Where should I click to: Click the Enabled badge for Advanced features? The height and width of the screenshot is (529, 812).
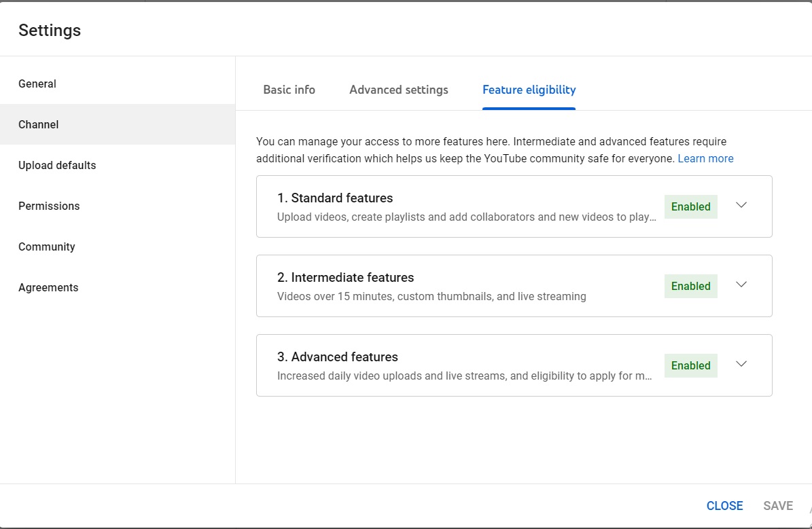691,365
